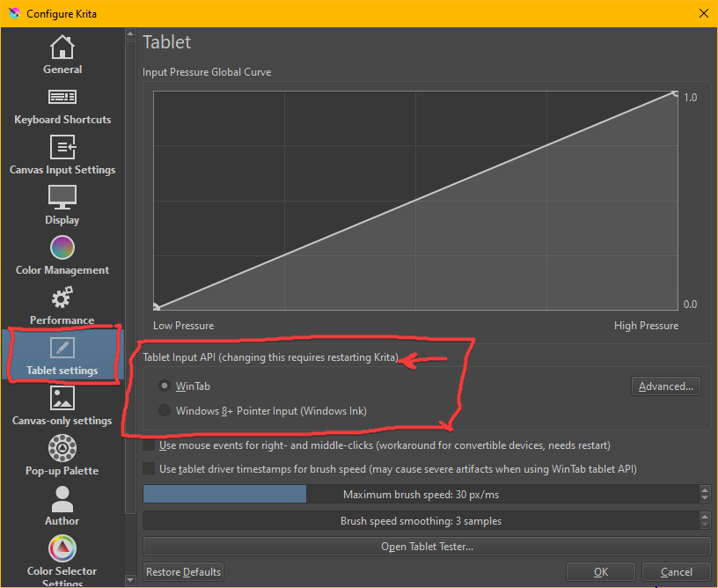
Task: Click the sidebar vertical scrollbar thumb
Action: [x=130, y=276]
